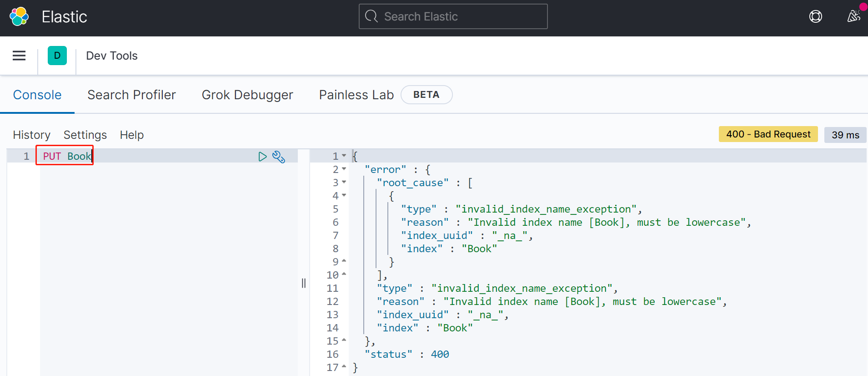Image resolution: width=868 pixels, height=376 pixels.
Task: Click the BETA badge
Action: coord(426,95)
